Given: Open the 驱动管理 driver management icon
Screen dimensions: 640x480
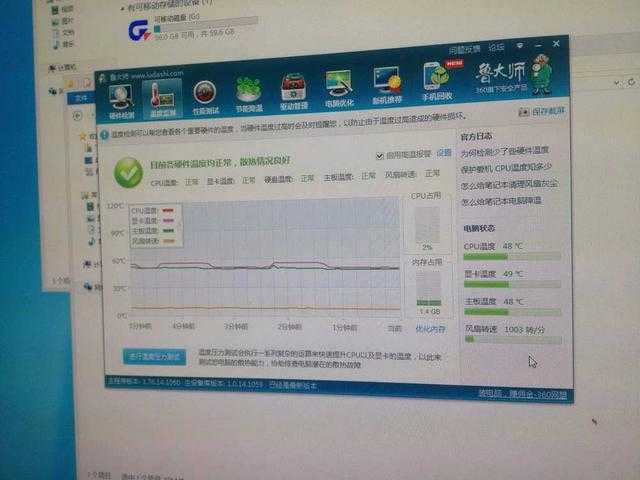Looking at the screenshot, I should click(x=293, y=92).
